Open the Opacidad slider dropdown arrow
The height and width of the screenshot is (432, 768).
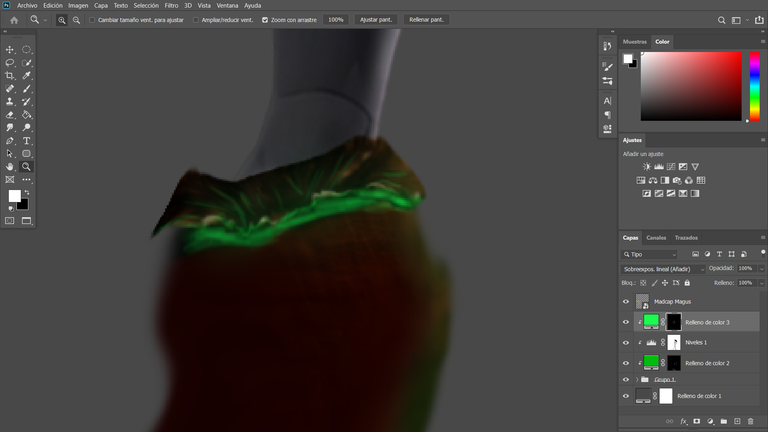coord(761,268)
